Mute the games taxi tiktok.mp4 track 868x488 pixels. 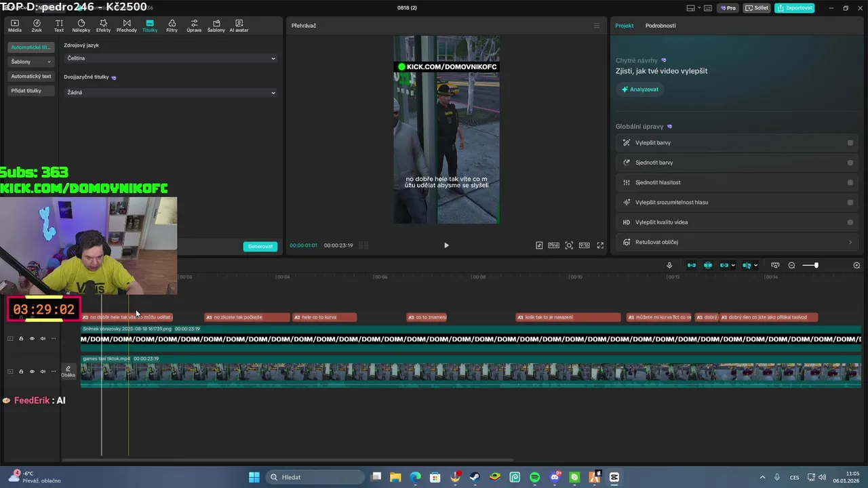43,371
